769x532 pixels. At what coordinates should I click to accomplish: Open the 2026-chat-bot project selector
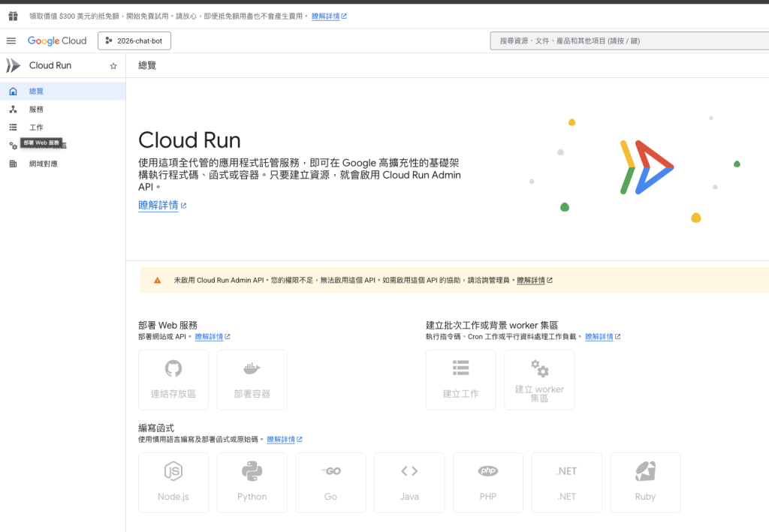pyautogui.click(x=134, y=41)
